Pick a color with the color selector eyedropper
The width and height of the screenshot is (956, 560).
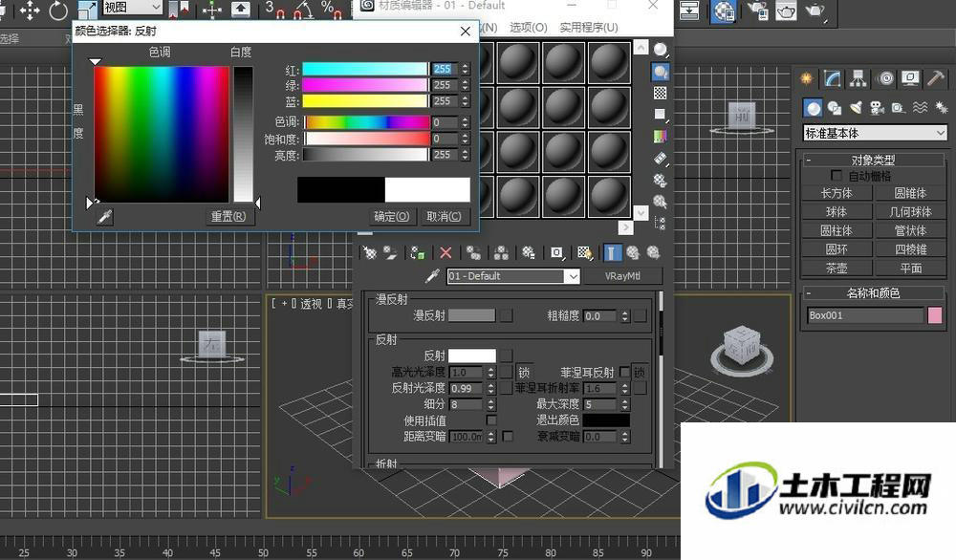(105, 216)
